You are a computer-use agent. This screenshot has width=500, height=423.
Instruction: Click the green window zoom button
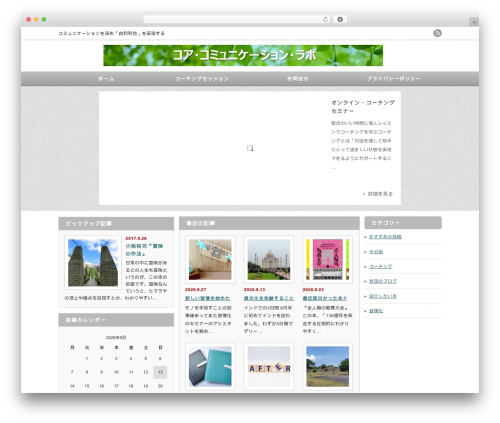(x=44, y=19)
